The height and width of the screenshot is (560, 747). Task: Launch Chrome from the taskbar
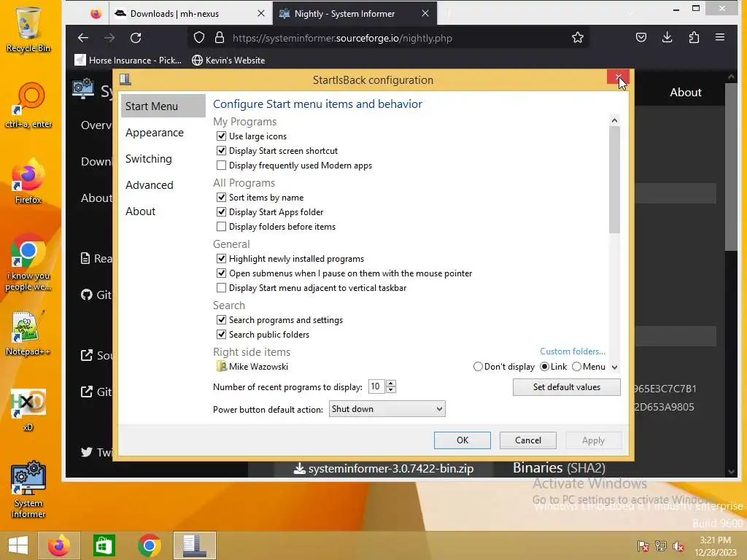click(x=149, y=545)
